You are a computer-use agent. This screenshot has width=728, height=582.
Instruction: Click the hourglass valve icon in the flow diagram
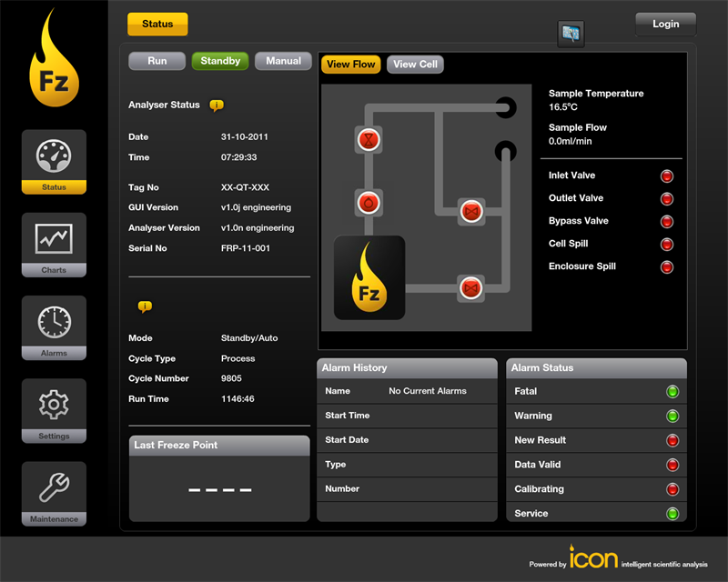(x=369, y=139)
